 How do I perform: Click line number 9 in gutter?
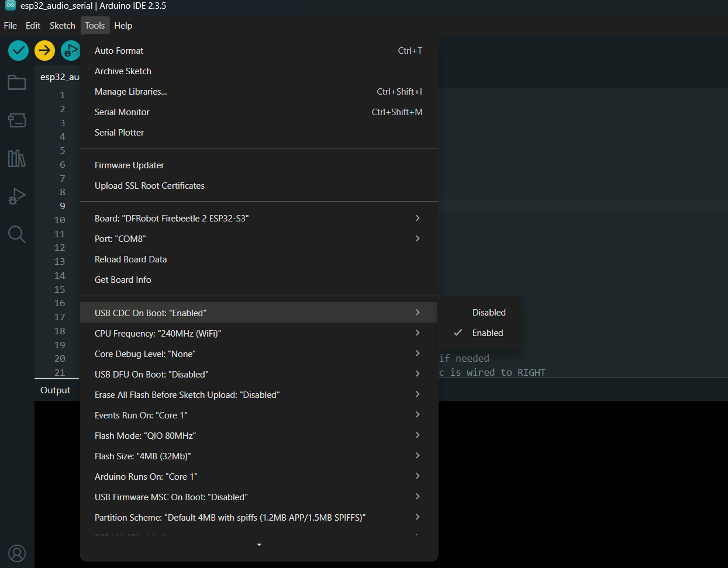pos(63,206)
